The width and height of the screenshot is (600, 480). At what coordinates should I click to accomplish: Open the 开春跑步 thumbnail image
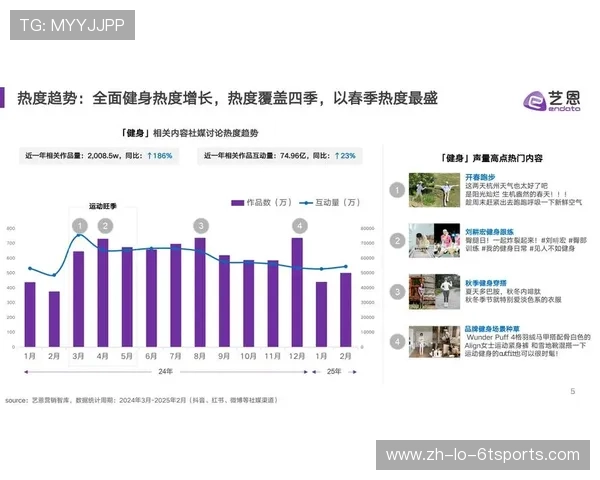point(434,190)
